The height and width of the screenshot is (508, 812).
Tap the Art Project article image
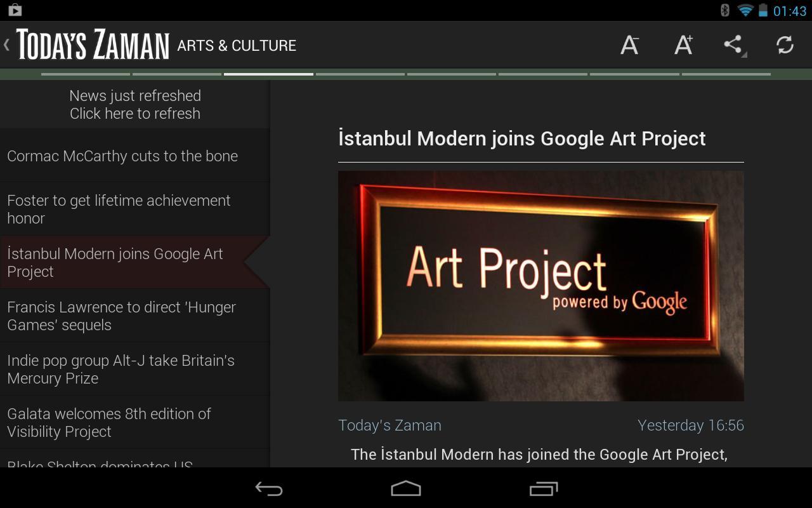pos(540,286)
